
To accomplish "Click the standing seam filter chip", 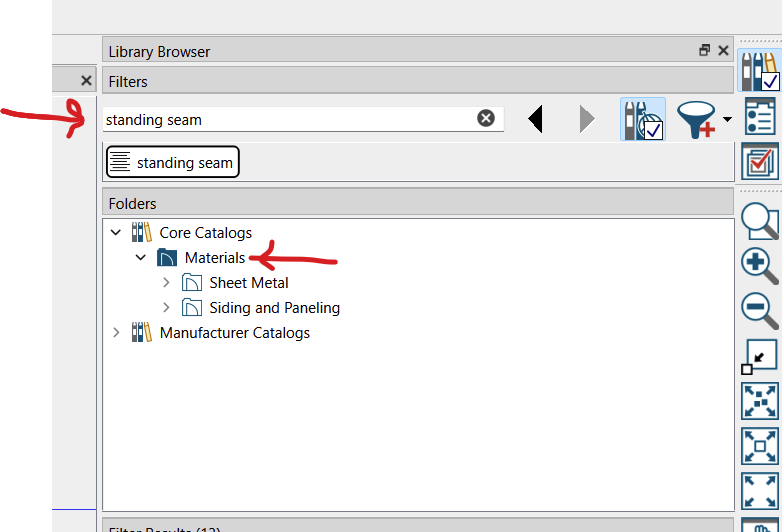I will tap(172, 162).
